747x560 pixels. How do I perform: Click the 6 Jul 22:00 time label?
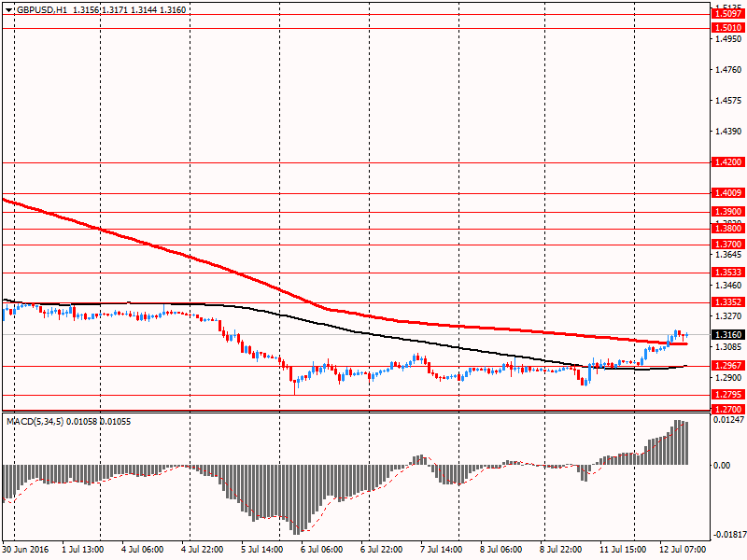381,550
